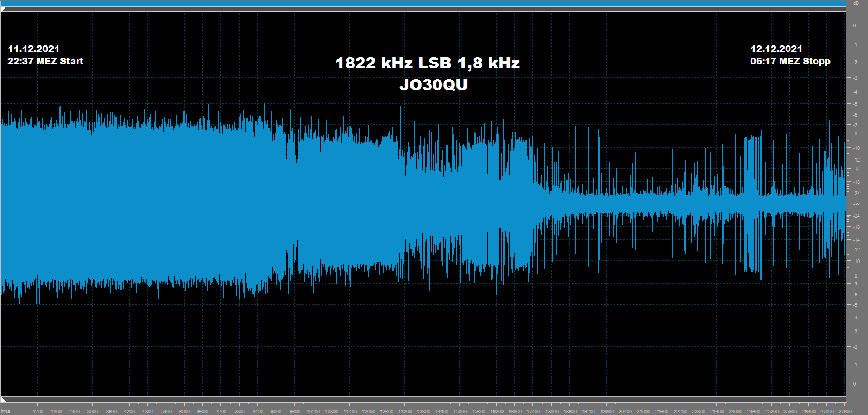
Task: Click the upper 0 dB mark on ruler
Action: (854, 25)
